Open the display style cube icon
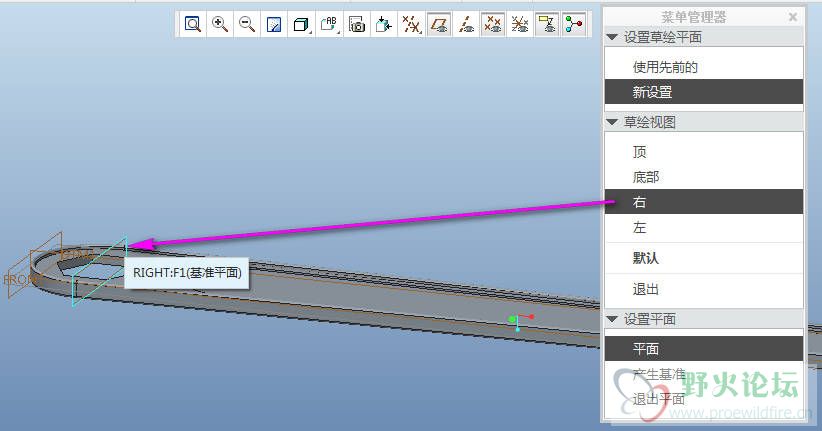822x431 pixels. [301, 24]
